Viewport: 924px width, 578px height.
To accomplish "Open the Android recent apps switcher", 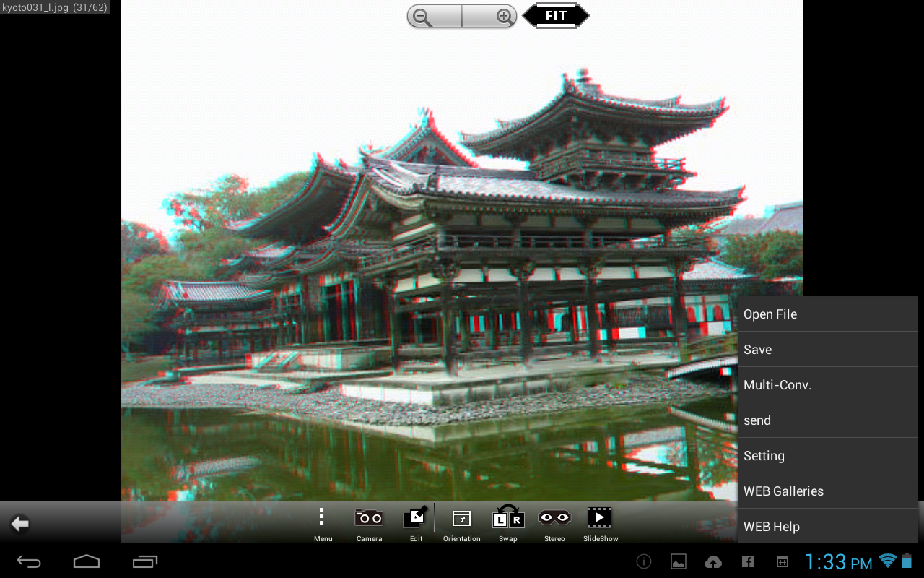I will tap(143, 561).
